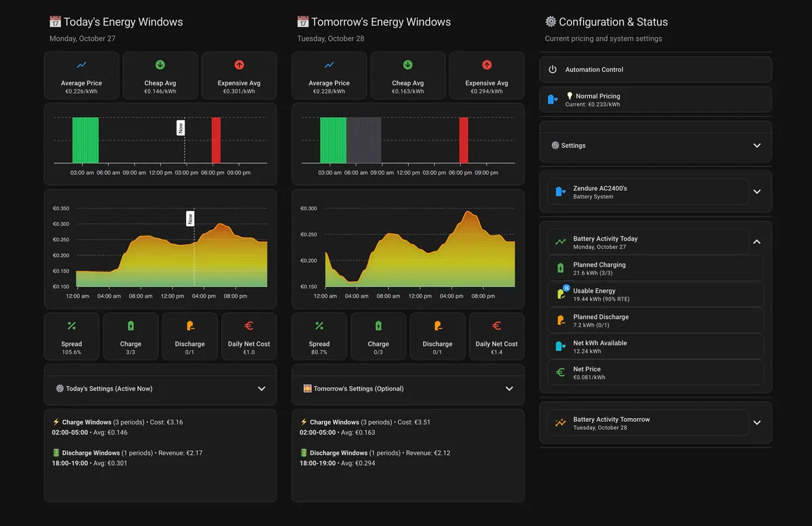
Task: Click the Planned Discharge battery icon
Action: (560, 320)
